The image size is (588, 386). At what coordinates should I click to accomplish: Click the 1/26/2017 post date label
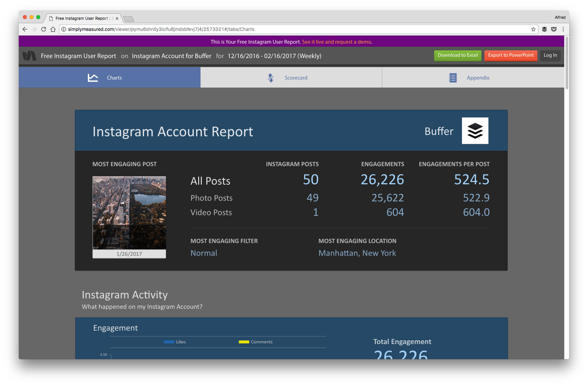click(129, 254)
